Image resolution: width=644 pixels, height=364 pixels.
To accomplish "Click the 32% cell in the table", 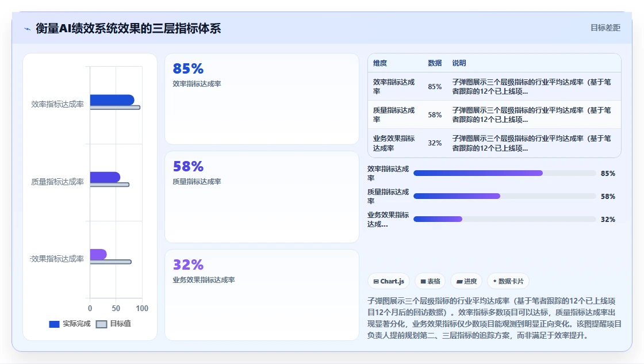I will (x=435, y=143).
